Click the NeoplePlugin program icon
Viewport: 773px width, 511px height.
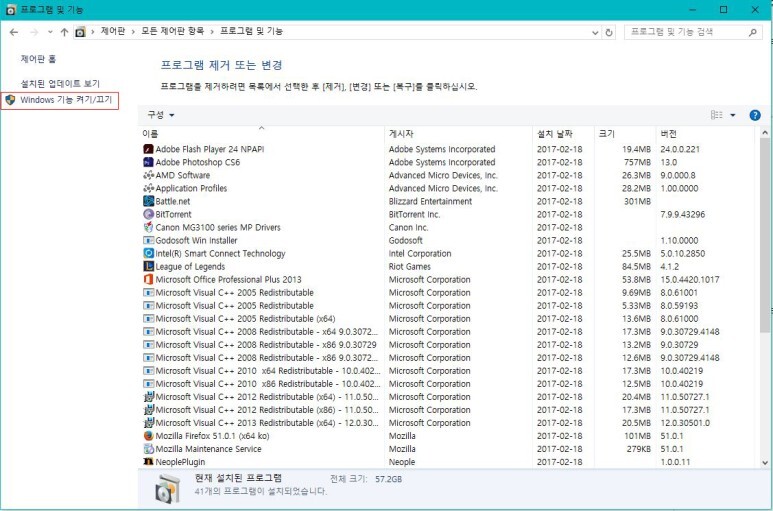pos(148,462)
